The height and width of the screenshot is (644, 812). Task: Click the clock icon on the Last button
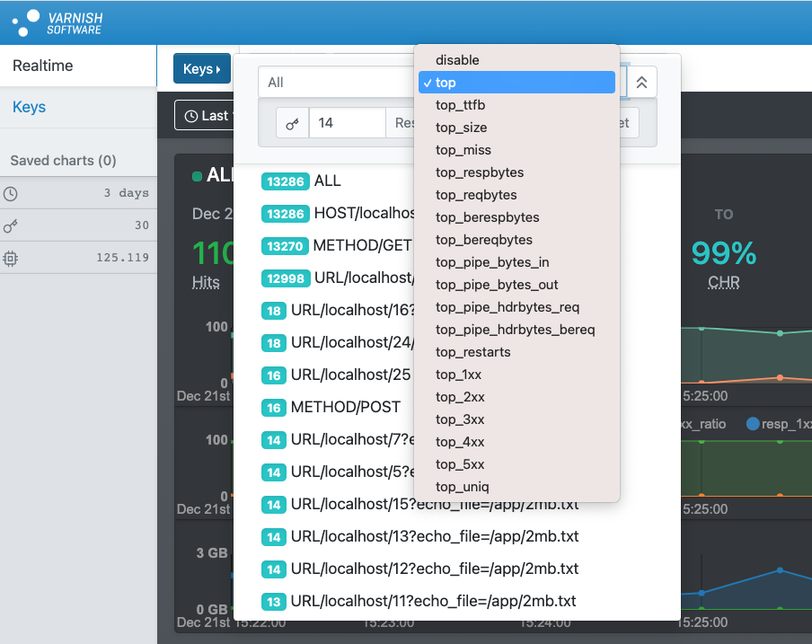click(191, 116)
